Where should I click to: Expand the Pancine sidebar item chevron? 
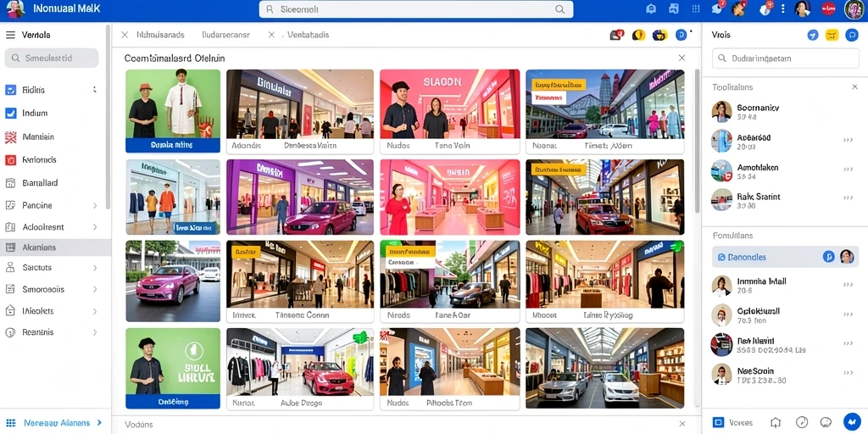(95, 205)
